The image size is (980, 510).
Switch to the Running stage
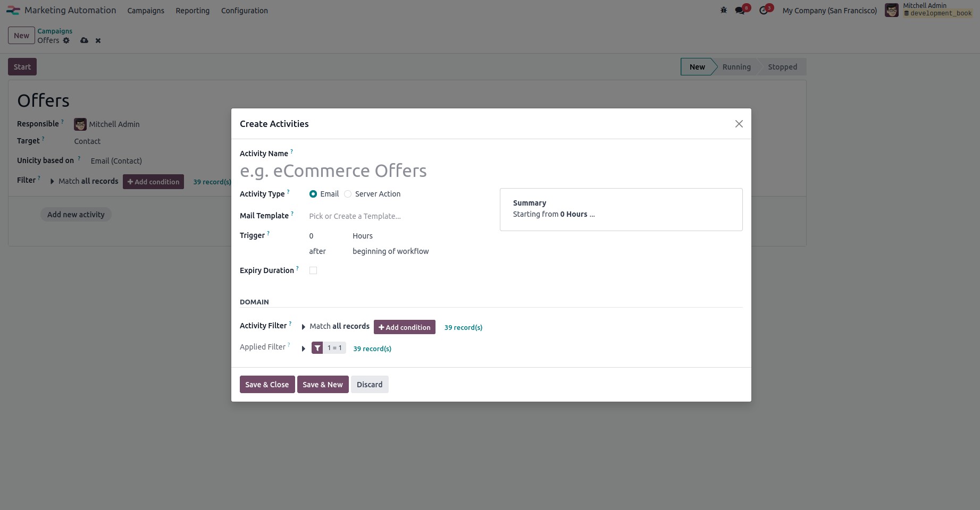[736, 66]
